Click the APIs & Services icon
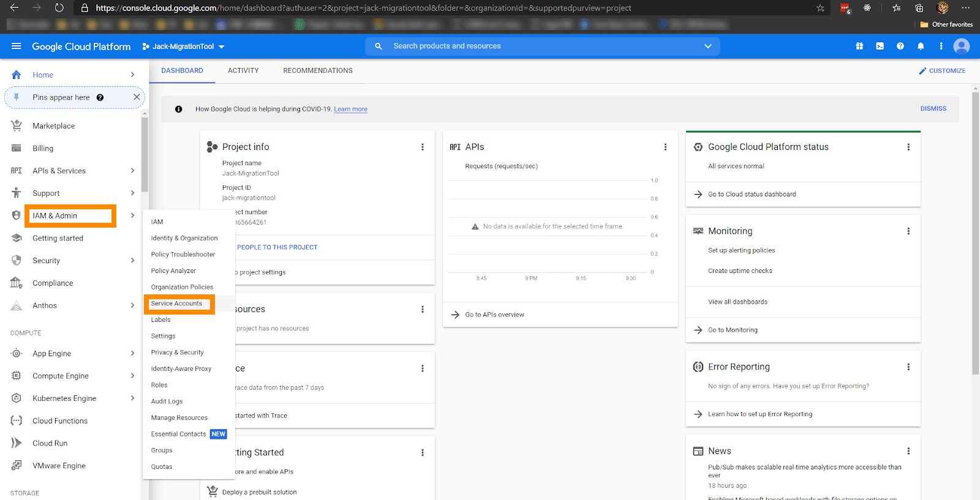 [17, 171]
